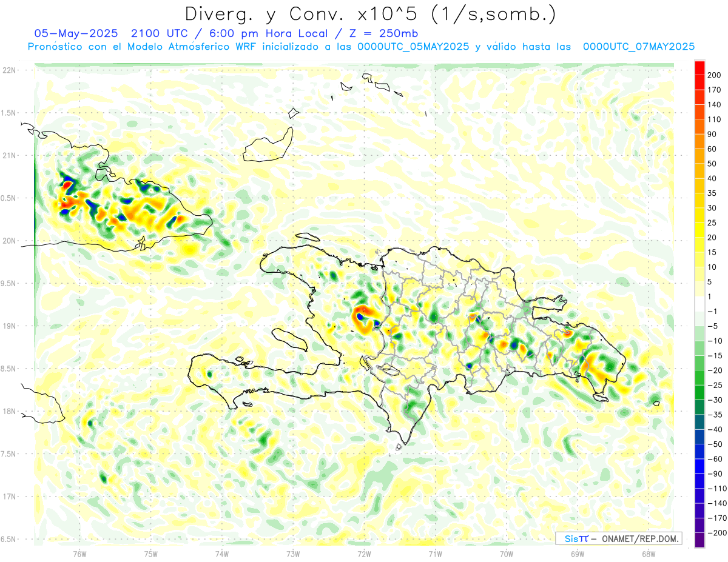Image resolution: width=728 pixels, height=562 pixels.
Task: Click the '-110' color bar value
Action: pos(716,489)
